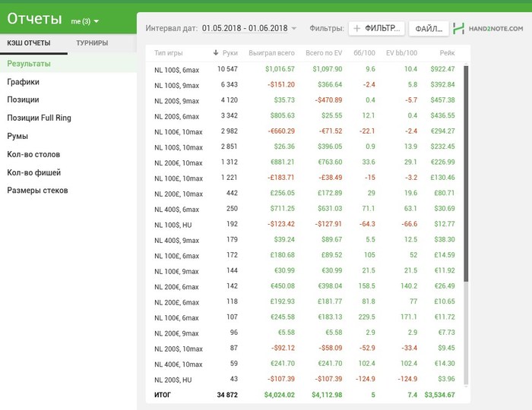Click the total rake $3,534.67
This screenshot has height=410, width=532.
click(440, 395)
